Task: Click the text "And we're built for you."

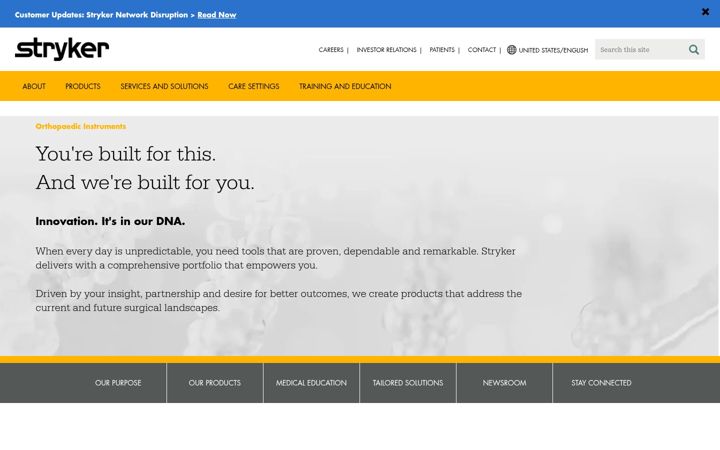Action: coord(145,182)
